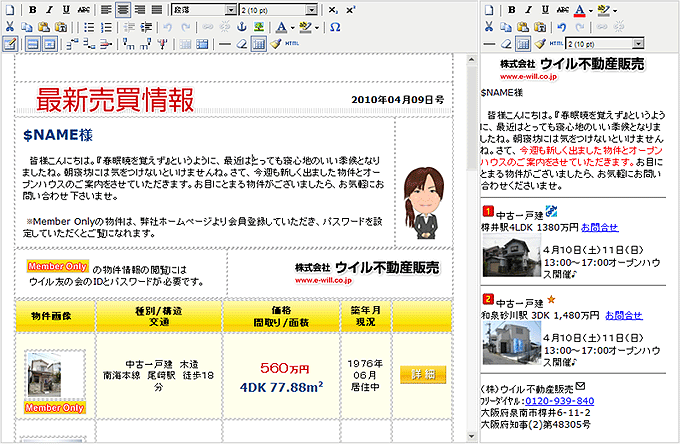Open font size dropdown in main toolbar
The width and height of the screenshot is (680, 444).
312,10
